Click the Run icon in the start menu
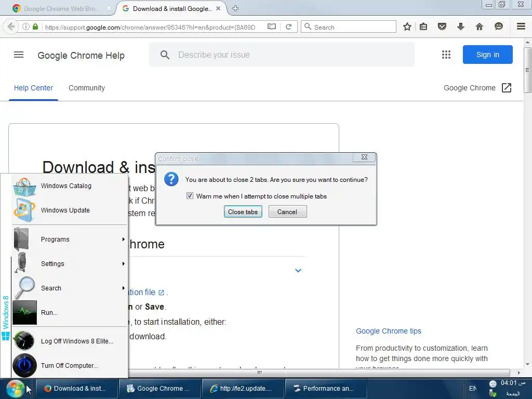This screenshot has width=532, height=399. point(24,312)
